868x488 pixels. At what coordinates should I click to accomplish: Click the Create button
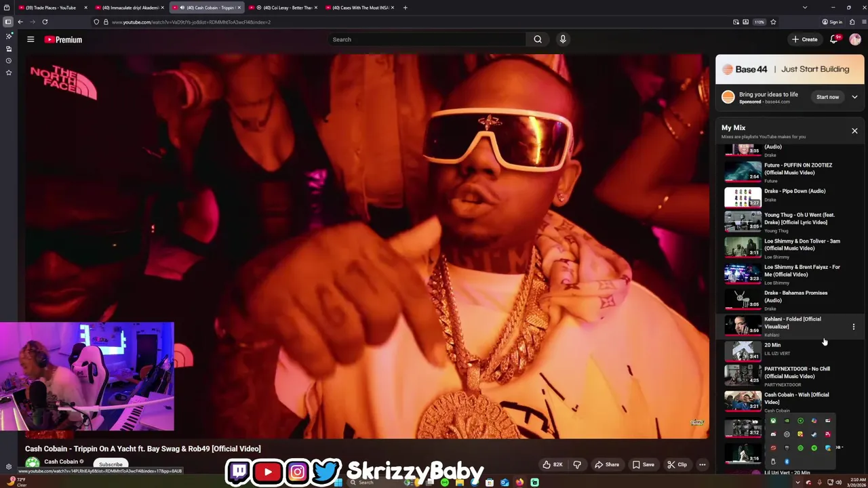(x=805, y=39)
